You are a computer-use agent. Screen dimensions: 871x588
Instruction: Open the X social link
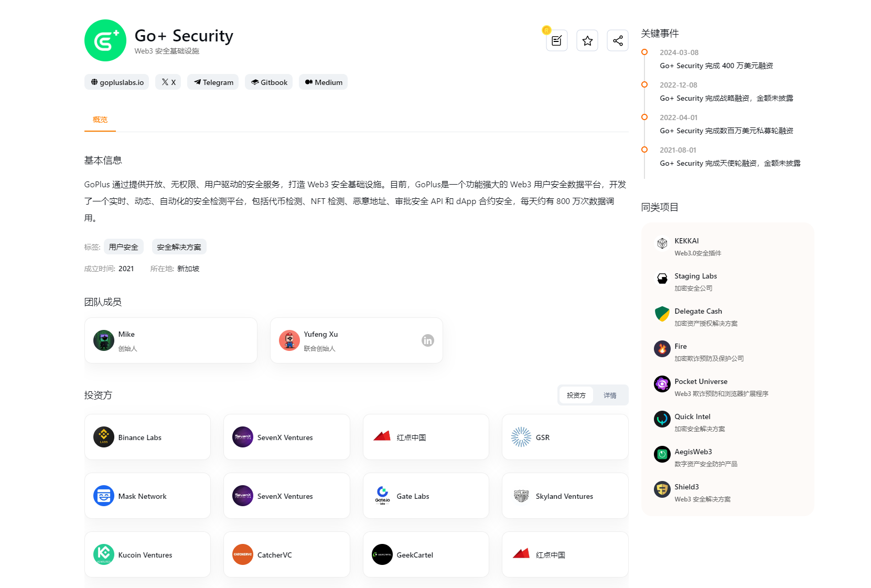click(168, 82)
